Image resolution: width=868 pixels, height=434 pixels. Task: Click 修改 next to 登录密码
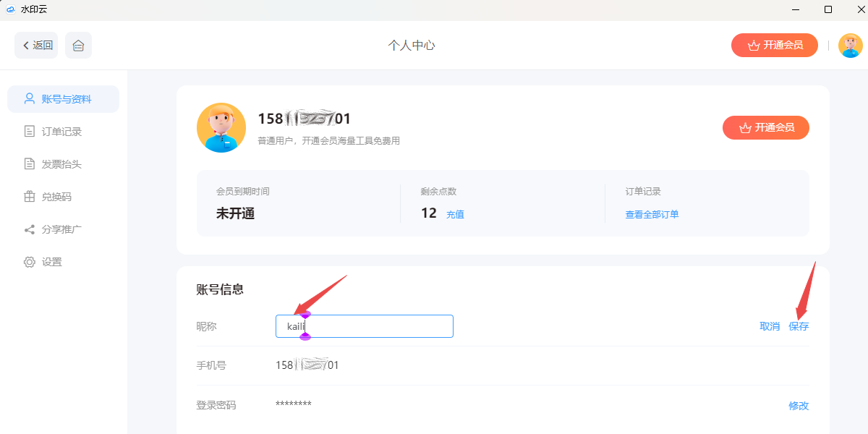799,406
